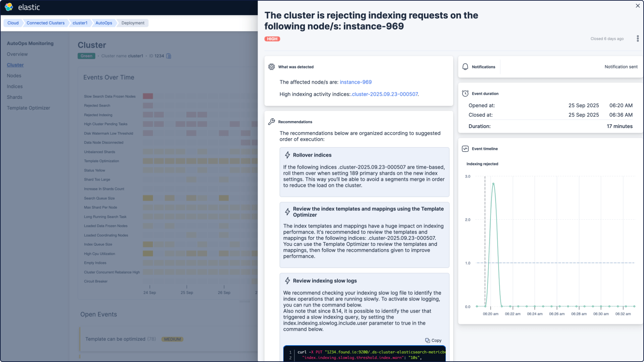Close the event details flyout
The image size is (644, 362).
pos(638,6)
